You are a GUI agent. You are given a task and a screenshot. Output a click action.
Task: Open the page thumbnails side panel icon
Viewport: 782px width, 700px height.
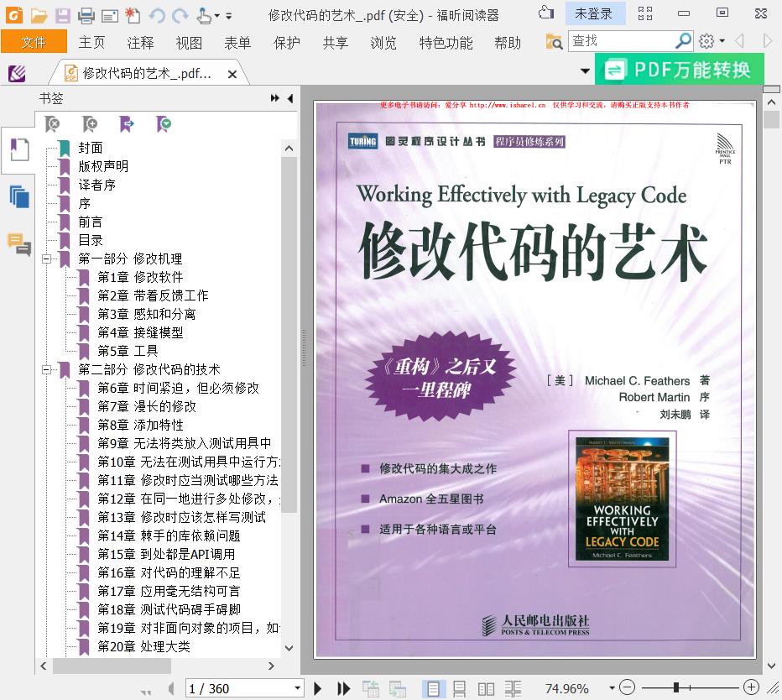[x=19, y=196]
